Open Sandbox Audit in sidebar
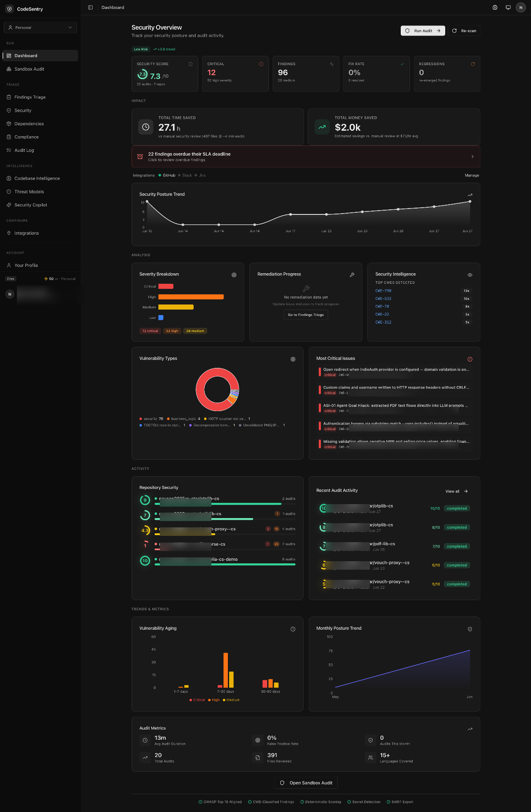The width and height of the screenshot is (531, 812). click(x=40, y=69)
